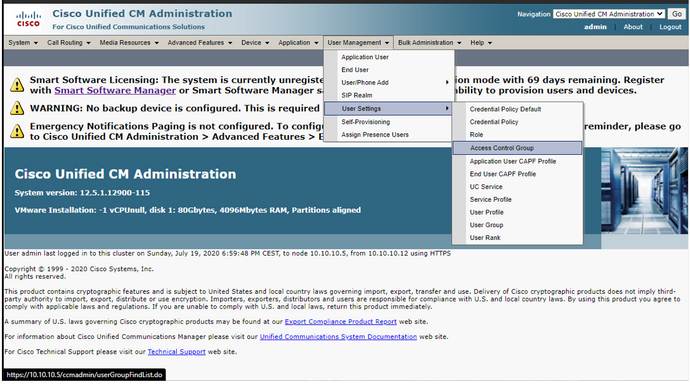
Task: Open the Export Compliance Product Report link
Action: [x=341, y=322]
